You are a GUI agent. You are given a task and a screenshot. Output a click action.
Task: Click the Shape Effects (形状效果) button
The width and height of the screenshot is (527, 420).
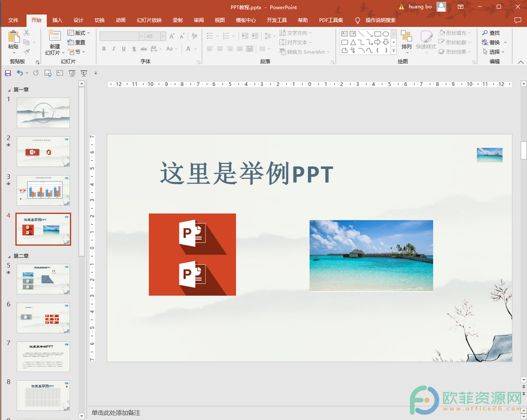[x=455, y=51]
